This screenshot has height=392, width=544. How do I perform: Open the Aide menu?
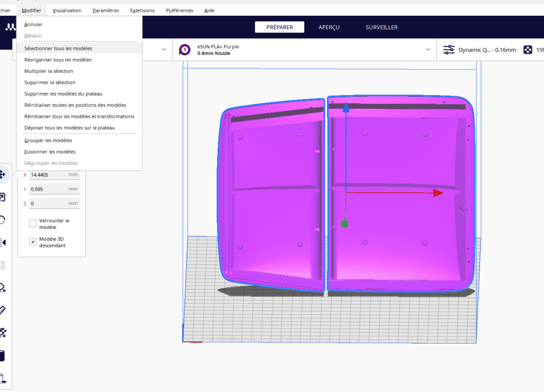[209, 10]
